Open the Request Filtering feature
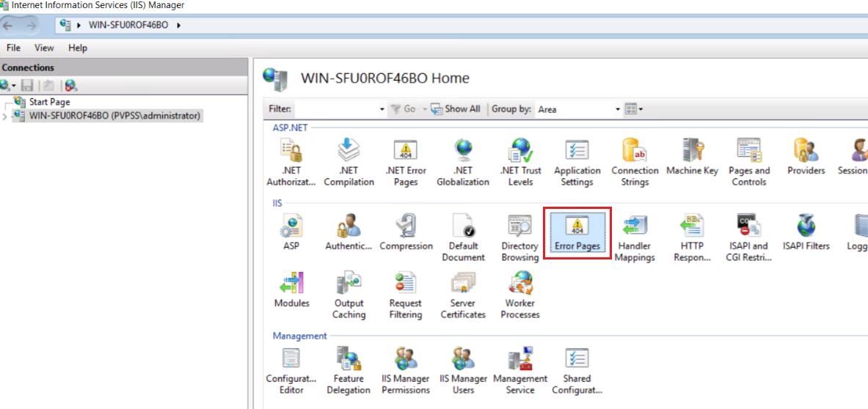 click(x=406, y=295)
